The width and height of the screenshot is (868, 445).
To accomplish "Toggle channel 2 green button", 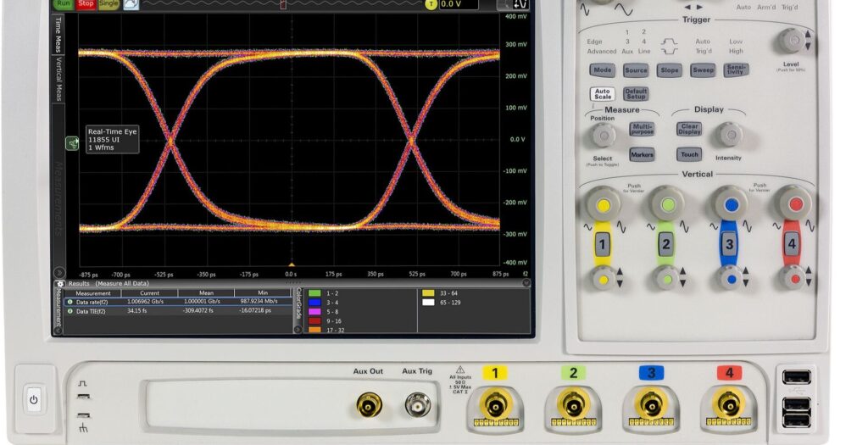I will click(x=666, y=244).
